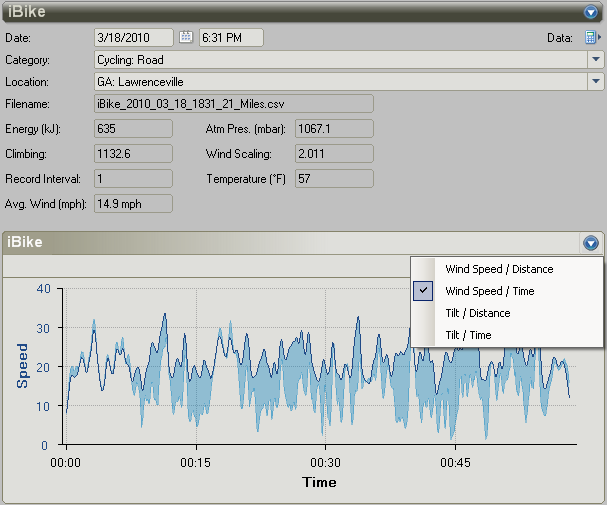This screenshot has height=505, width=607.
Task: Choose checked Wind Speed / Time option
Action: tap(489, 291)
